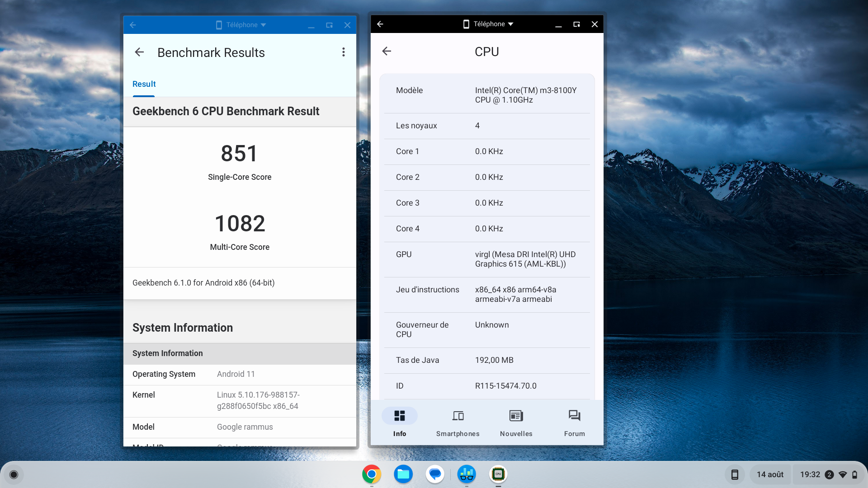Open Geekbench three-dot overflow menu
Viewport: 868px width, 488px height.
344,52
